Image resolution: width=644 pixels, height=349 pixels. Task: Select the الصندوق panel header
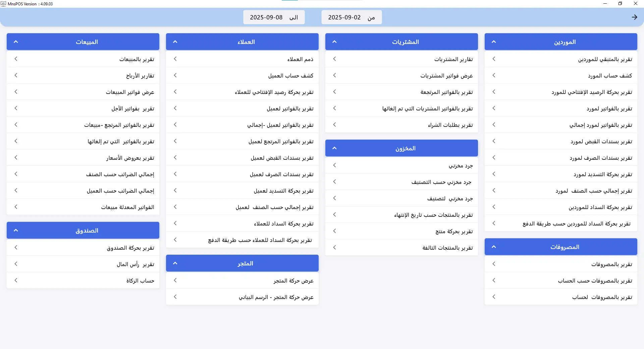point(83,230)
